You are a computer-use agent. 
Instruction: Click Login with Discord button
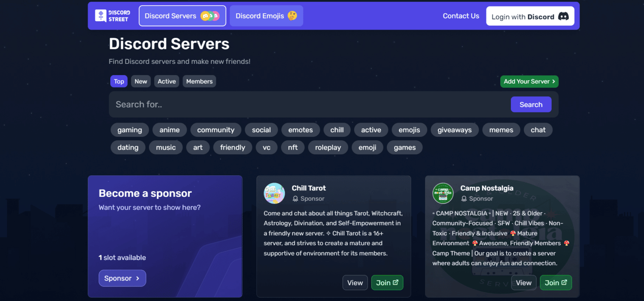pos(530,16)
